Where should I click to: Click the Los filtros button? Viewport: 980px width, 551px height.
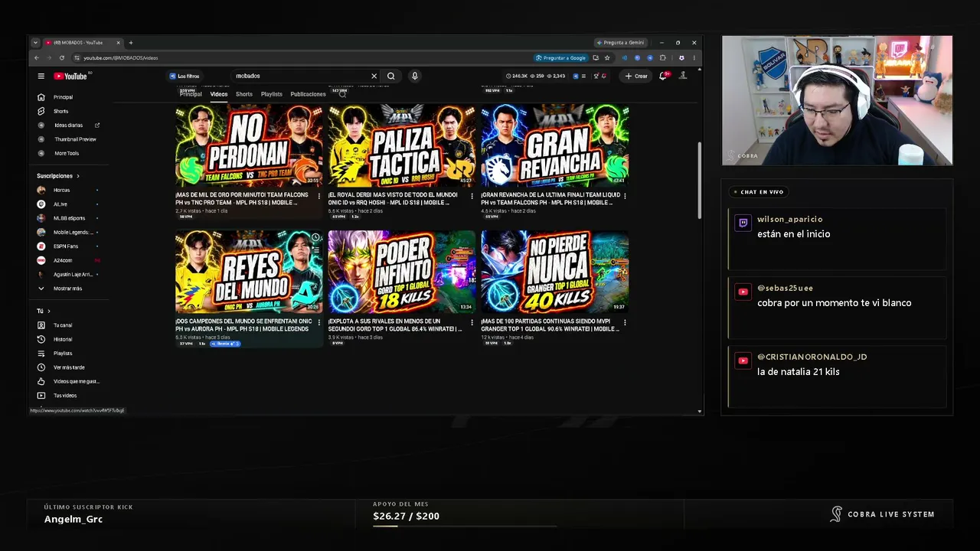pos(185,76)
